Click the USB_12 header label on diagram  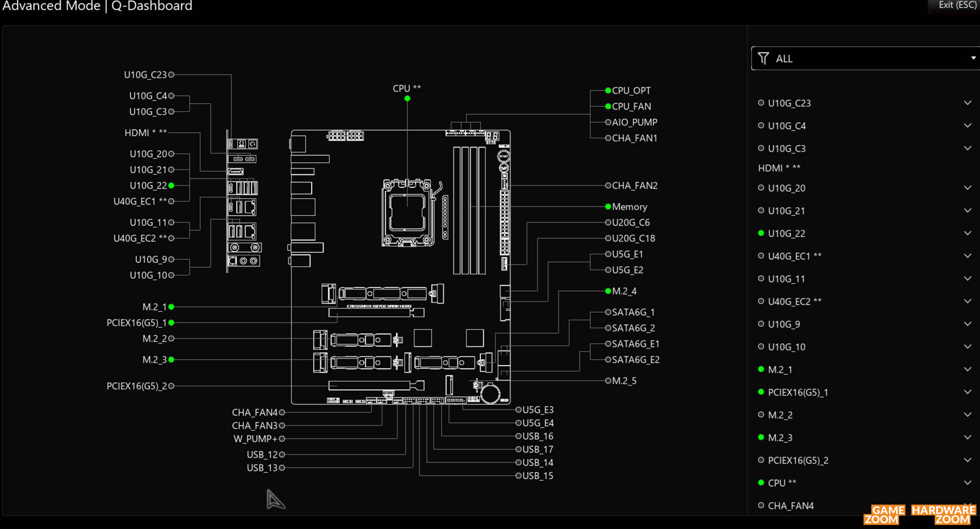[262, 455]
